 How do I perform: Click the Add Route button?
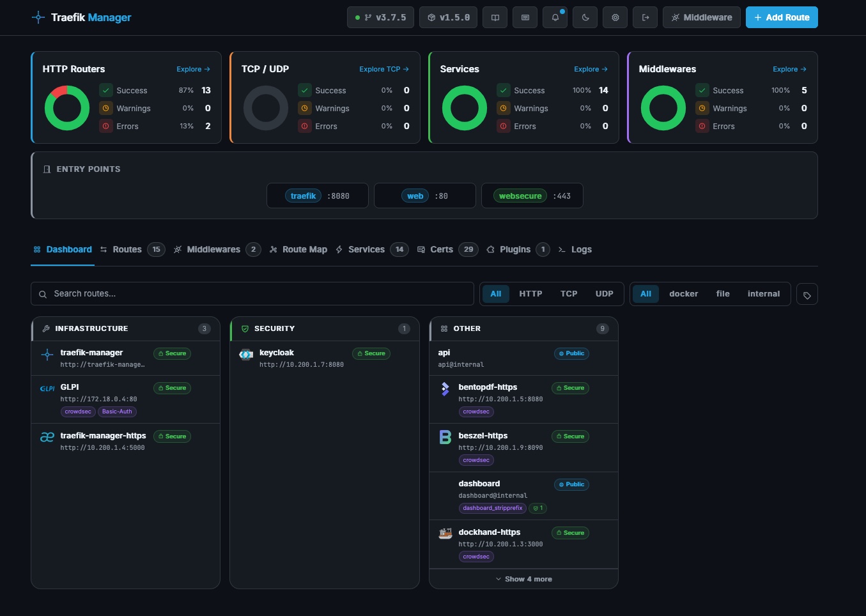pyautogui.click(x=782, y=17)
